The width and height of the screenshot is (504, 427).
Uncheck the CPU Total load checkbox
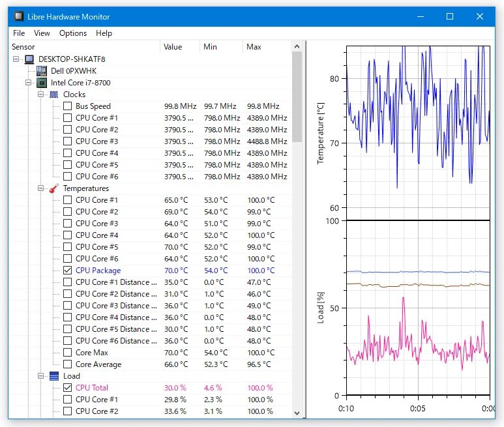click(x=68, y=387)
